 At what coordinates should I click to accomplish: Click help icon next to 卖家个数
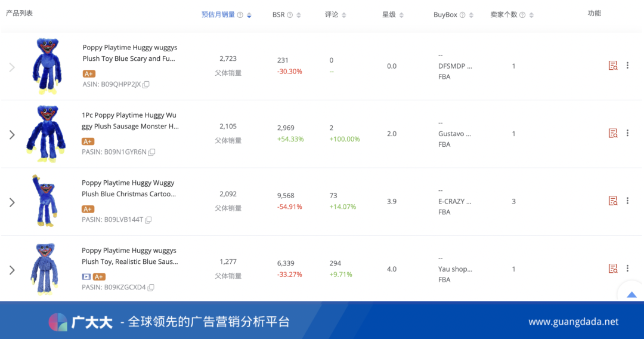click(x=522, y=15)
